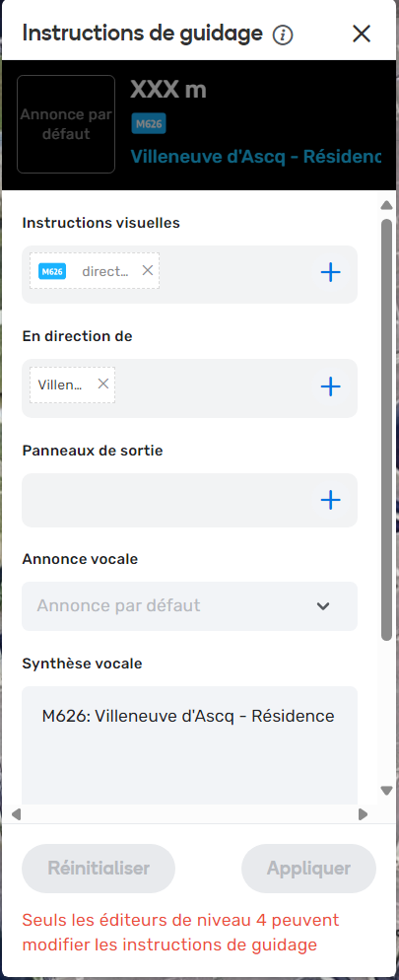The width and height of the screenshot is (399, 980).
Task: Click the Appliquer button
Action: 309,869
